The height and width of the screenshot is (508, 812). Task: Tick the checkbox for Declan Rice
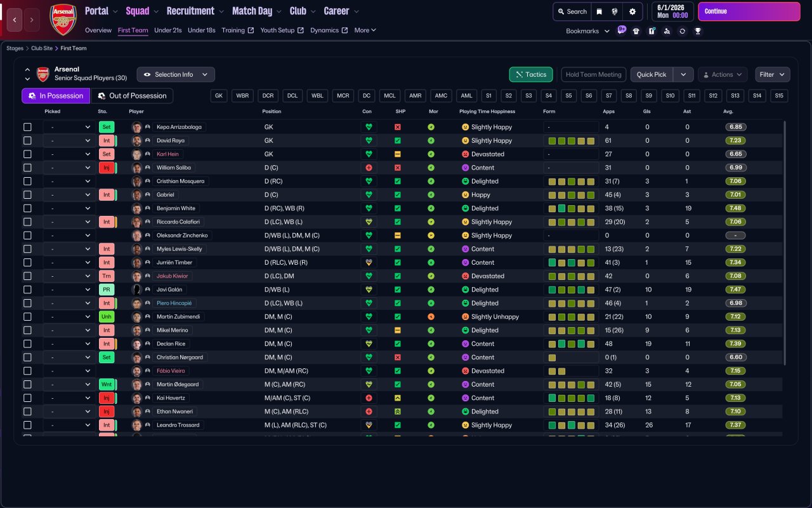(x=27, y=344)
